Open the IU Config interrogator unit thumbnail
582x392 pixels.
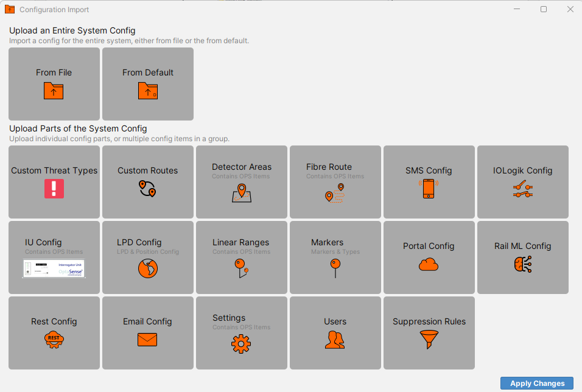tap(54, 268)
